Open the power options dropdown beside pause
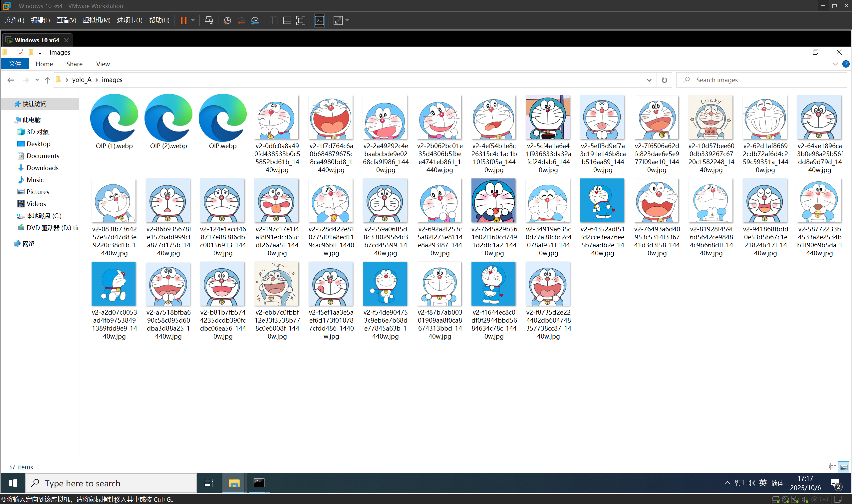 click(192, 20)
